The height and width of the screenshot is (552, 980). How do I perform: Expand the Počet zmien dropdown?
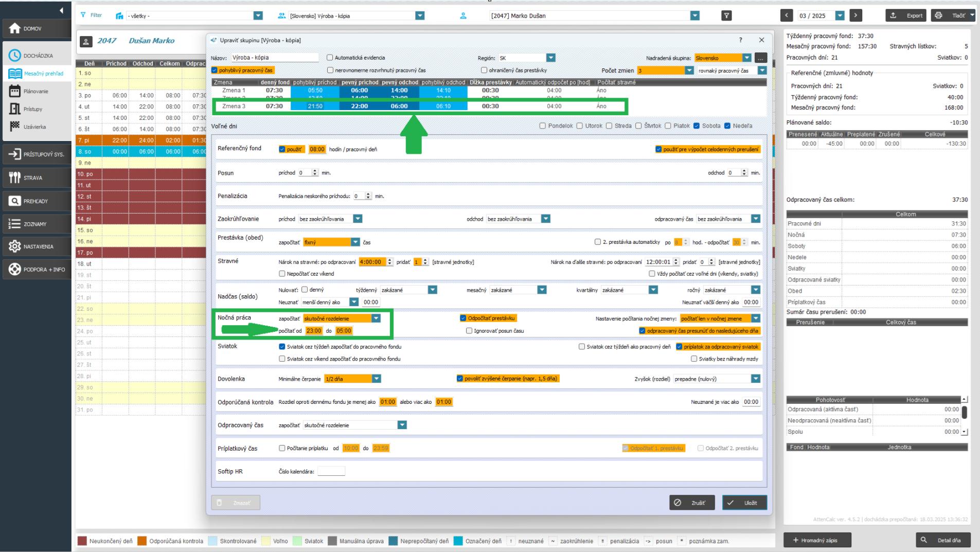coord(689,70)
